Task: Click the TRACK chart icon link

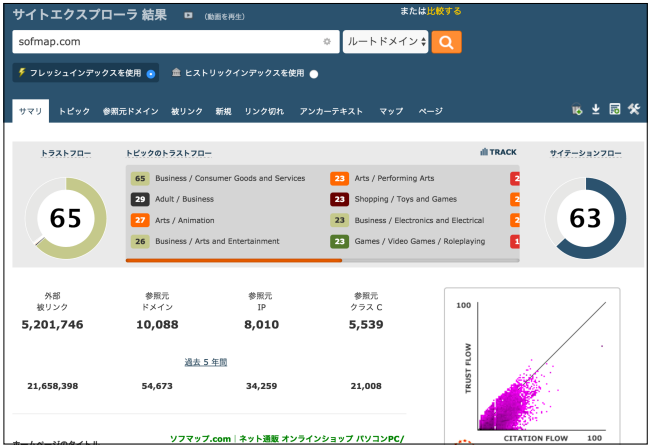Action: (x=498, y=152)
